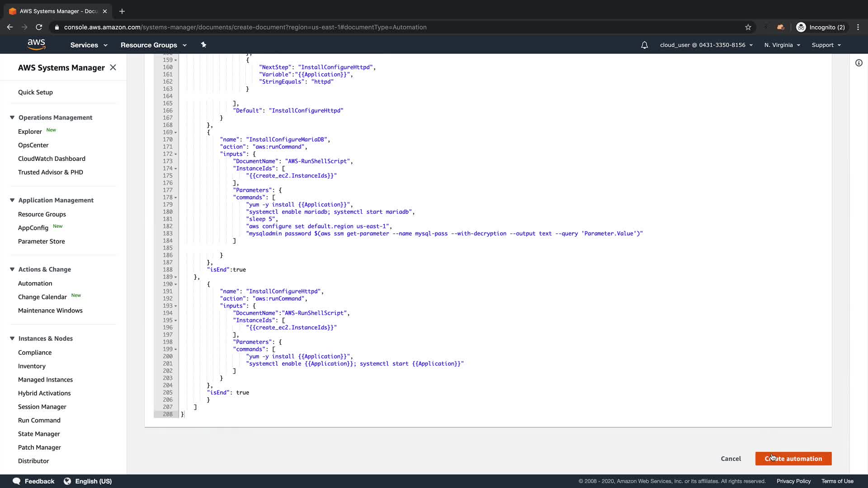Select Run Command from sidebar
The image size is (868, 488).
point(39,420)
